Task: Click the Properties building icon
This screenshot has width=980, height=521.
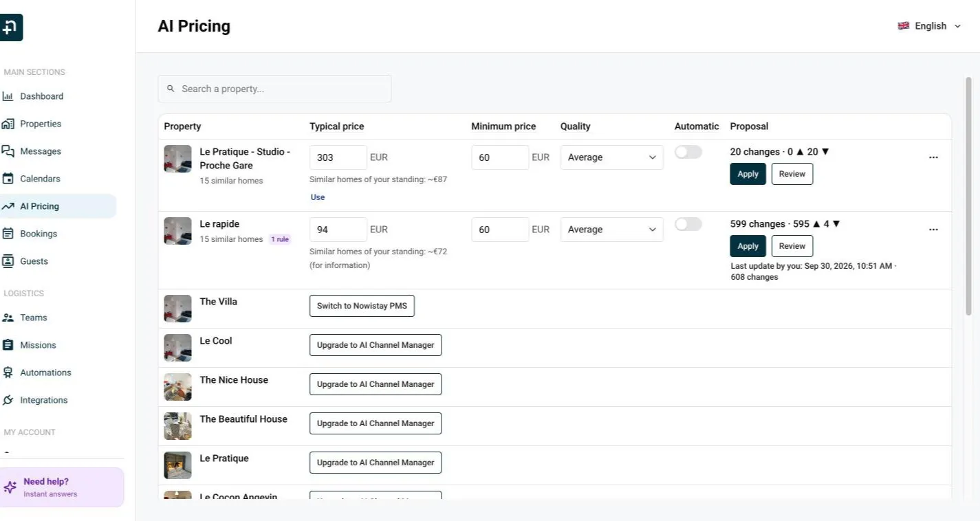Action: point(8,124)
